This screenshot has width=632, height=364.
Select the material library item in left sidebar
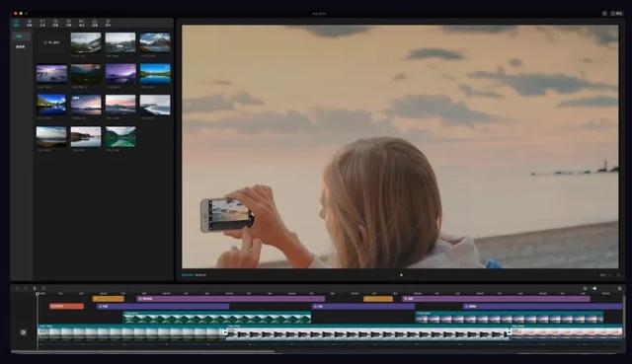[20, 46]
